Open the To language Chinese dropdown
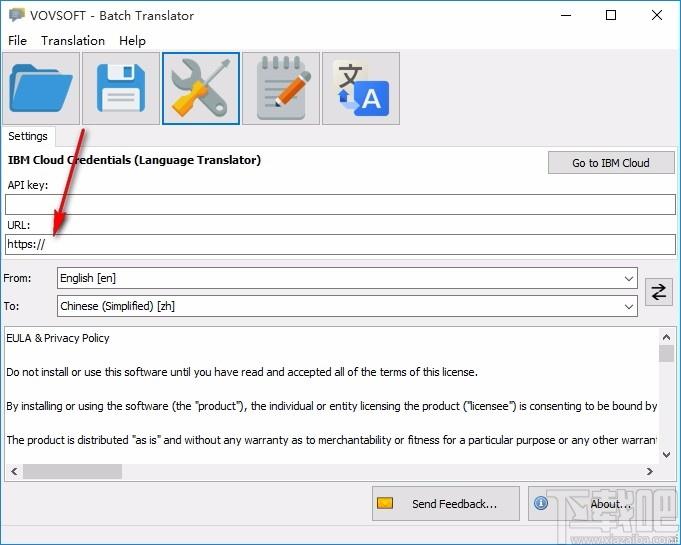This screenshot has width=681, height=545. point(347,306)
